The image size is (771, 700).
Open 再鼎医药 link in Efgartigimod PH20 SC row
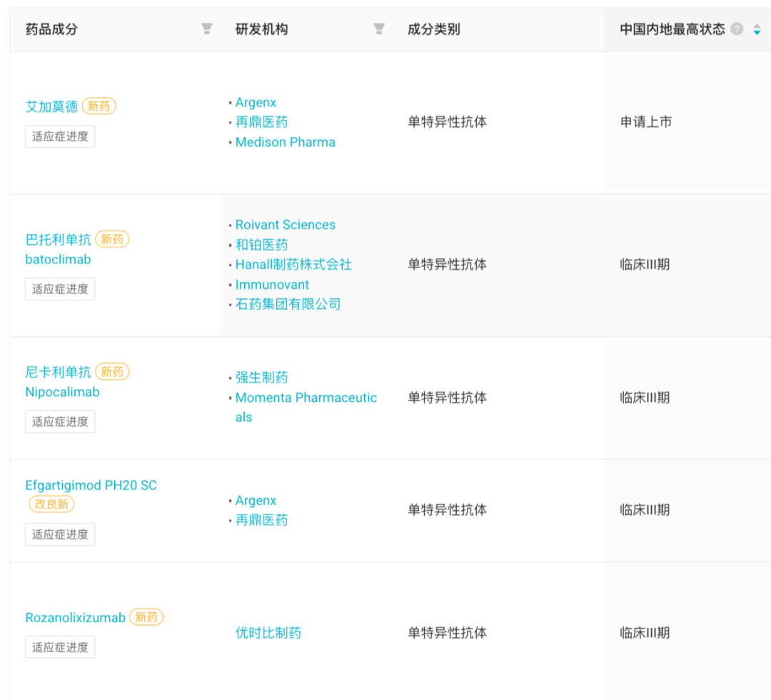[261, 520]
